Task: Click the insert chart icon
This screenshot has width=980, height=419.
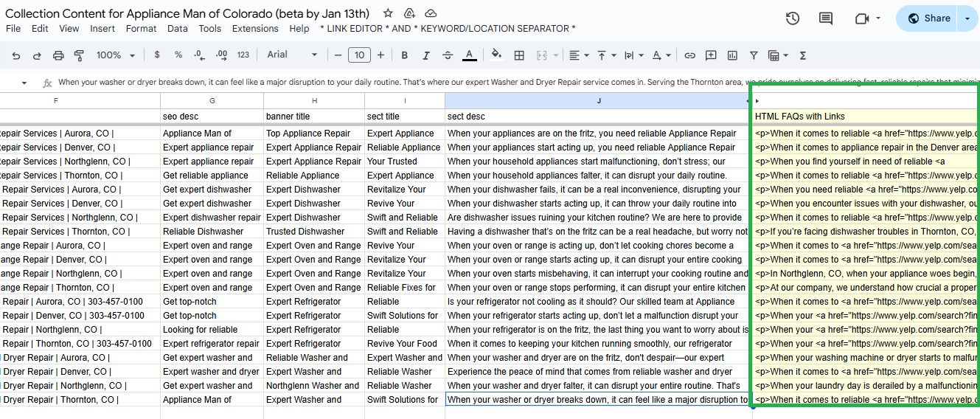Action: point(732,55)
